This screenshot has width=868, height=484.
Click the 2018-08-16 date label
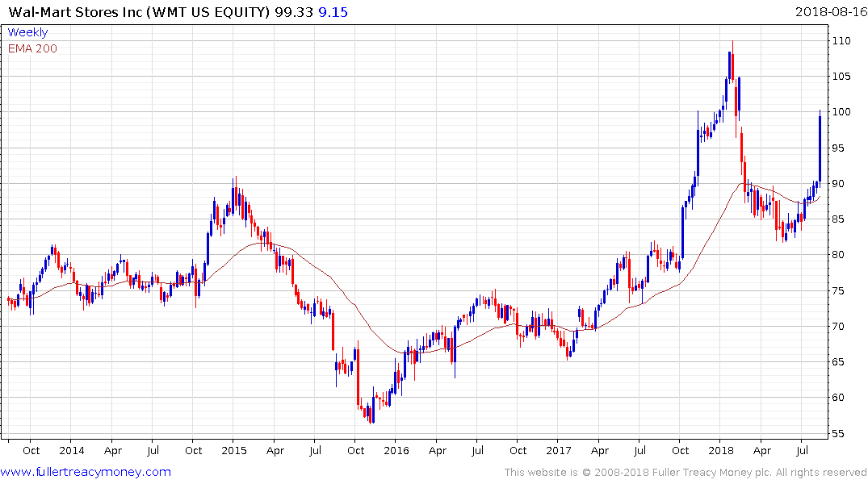831,11
